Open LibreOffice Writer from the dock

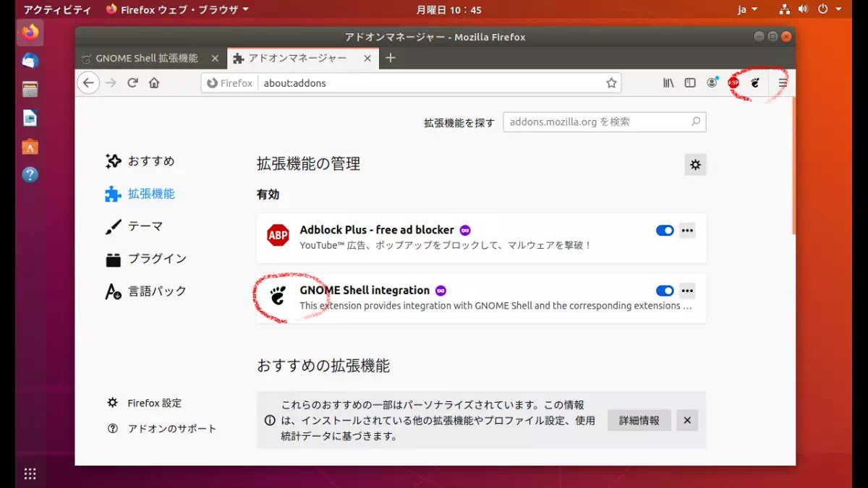[x=30, y=118]
